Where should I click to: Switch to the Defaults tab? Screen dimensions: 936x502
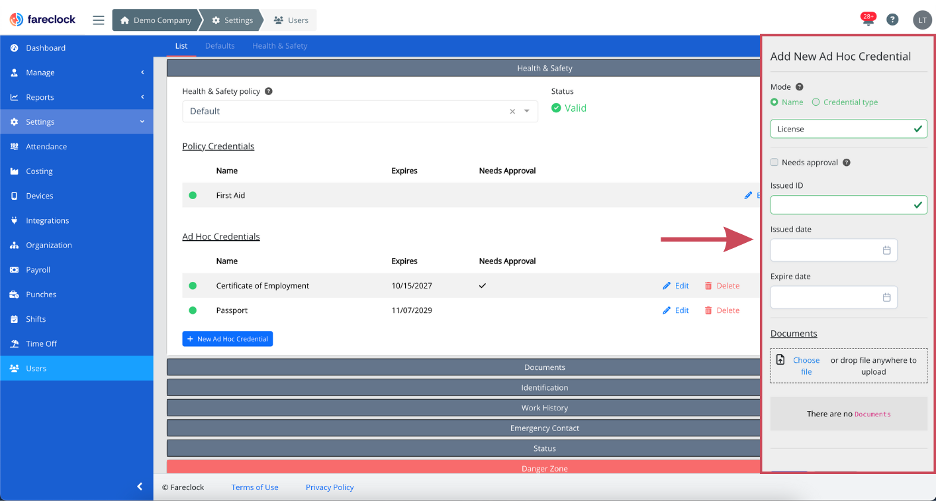(220, 46)
